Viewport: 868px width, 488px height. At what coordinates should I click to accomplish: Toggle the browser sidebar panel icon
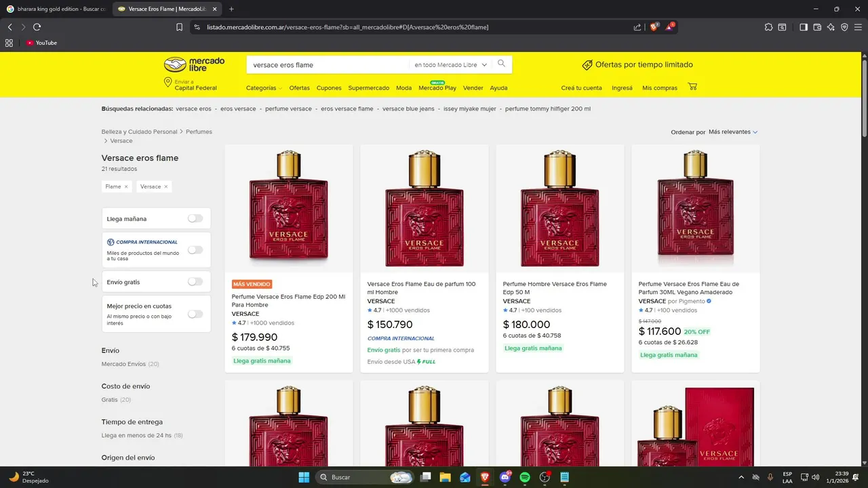(803, 27)
